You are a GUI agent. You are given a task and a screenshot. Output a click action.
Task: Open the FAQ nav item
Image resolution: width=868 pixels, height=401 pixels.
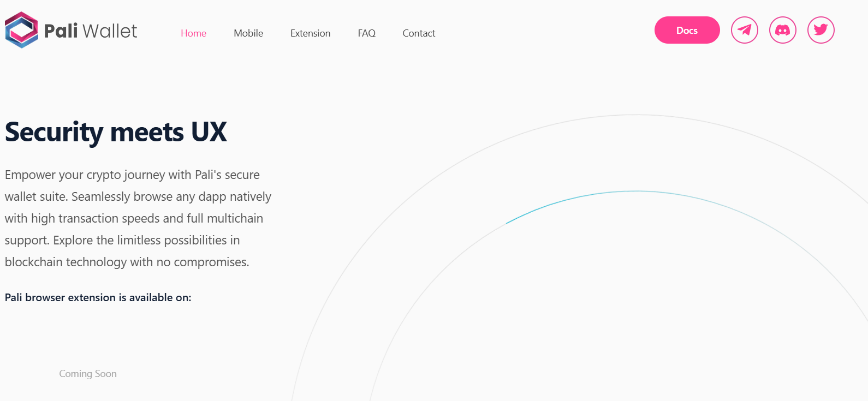pyautogui.click(x=367, y=33)
